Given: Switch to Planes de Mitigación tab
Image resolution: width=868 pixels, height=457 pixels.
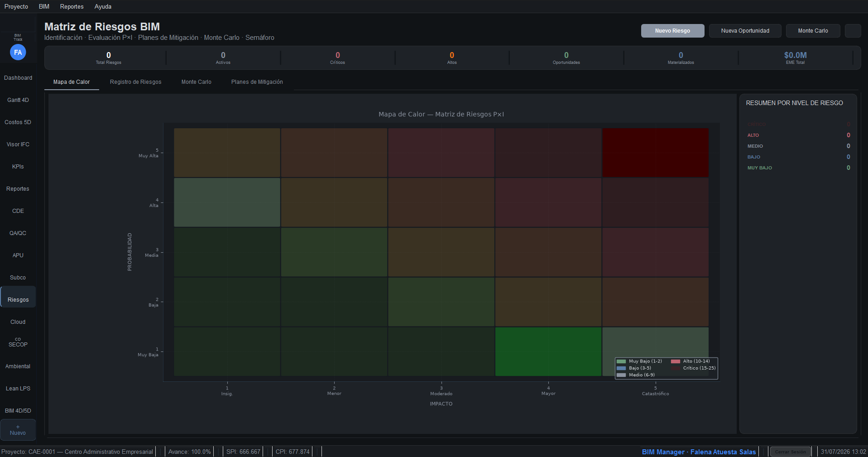Looking at the screenshot, I should click(257, 82).
